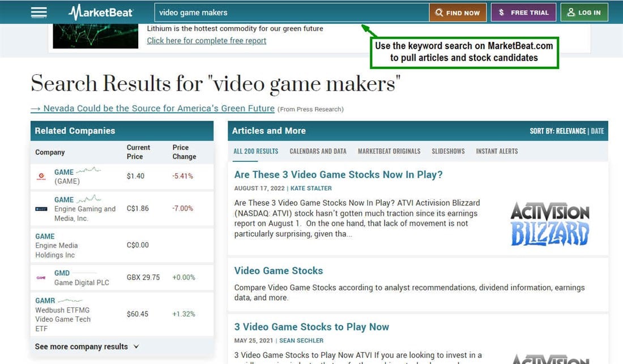
Task: Select the Instant Alerts tab
Action: pos(497,151)
